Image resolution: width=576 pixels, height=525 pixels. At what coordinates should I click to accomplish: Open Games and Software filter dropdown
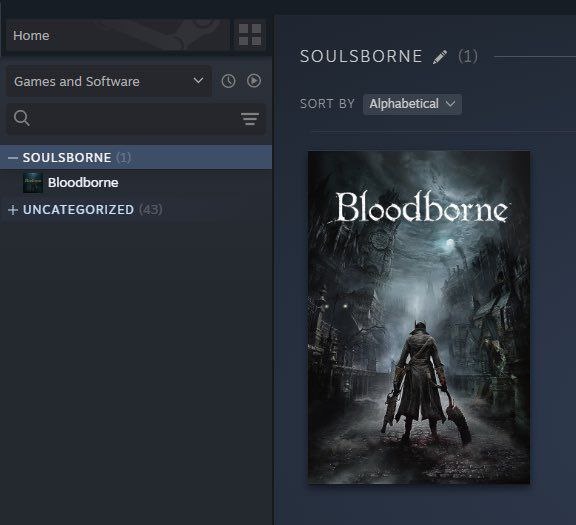(x=109, y=81)
